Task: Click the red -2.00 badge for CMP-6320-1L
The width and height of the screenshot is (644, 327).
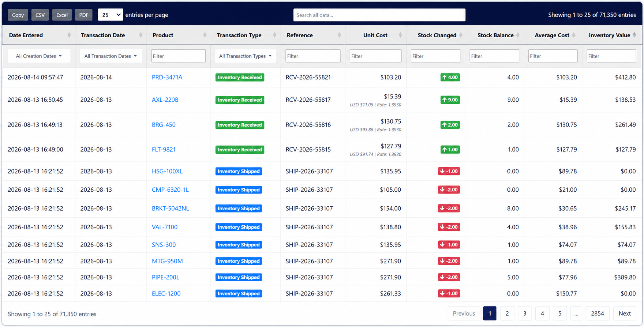Action: tap(449, 190)
